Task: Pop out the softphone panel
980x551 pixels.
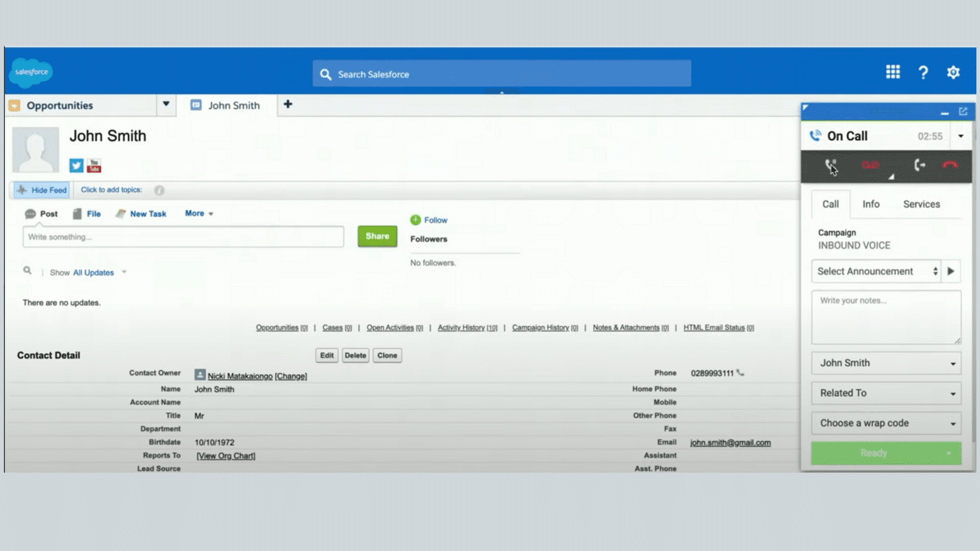Action: click(x=963, y=111)
